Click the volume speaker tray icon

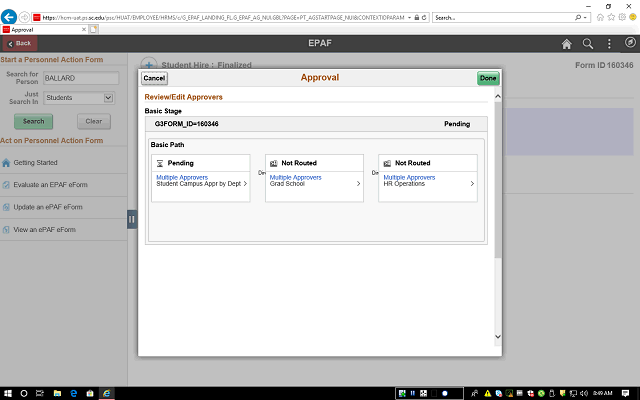(584, 393)
